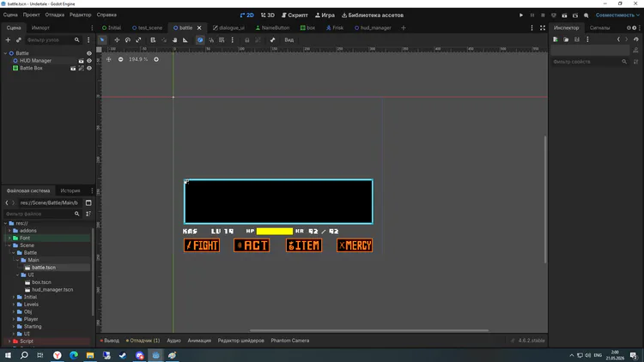644x362 pixels.
Task: Run the project with the play icon
Action: 521,15
